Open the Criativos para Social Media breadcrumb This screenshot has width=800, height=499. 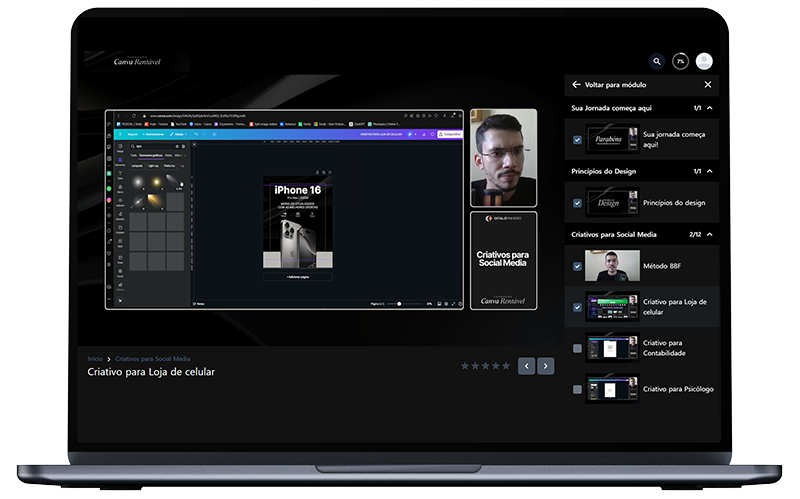[x=152, y=358]
